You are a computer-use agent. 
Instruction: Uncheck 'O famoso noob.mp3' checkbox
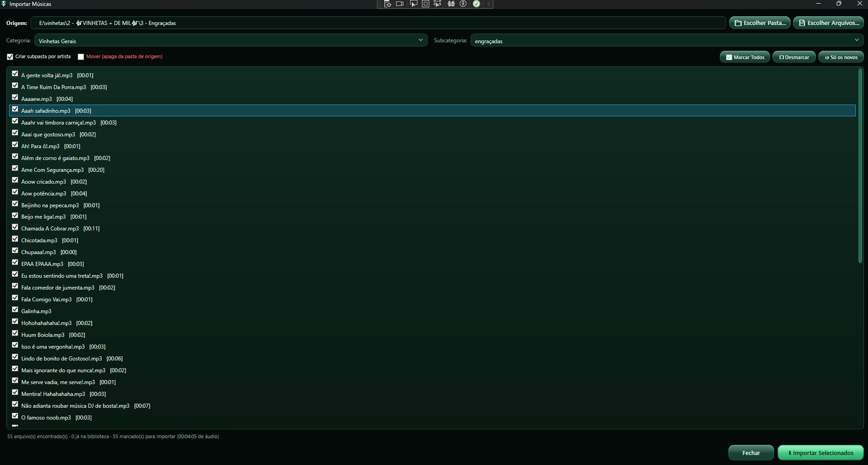click(15, 416)
